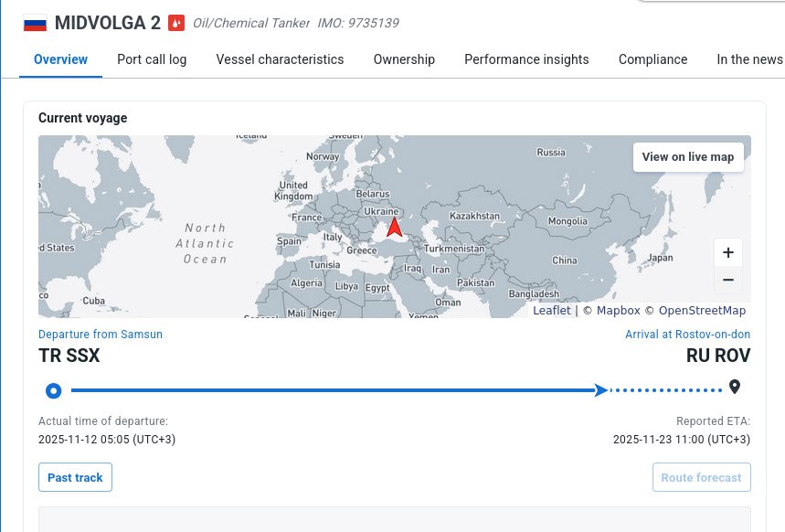Click the departure circle marker
Screen dimensions: 785x532
[54, 391]
